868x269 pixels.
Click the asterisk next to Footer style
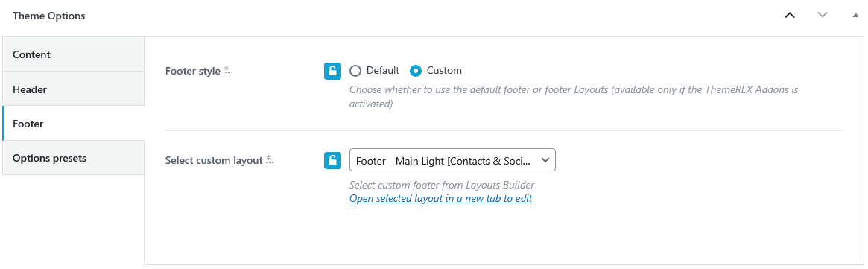point(227,70)
